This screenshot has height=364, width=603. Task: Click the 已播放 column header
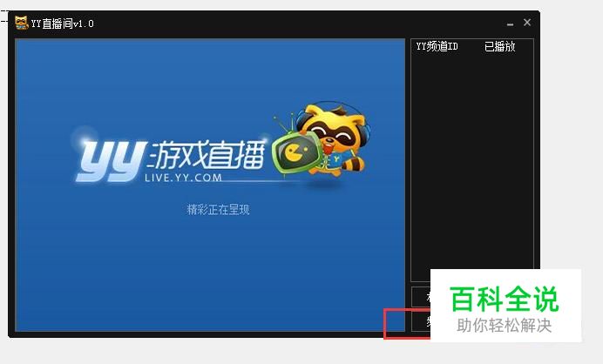499,46
